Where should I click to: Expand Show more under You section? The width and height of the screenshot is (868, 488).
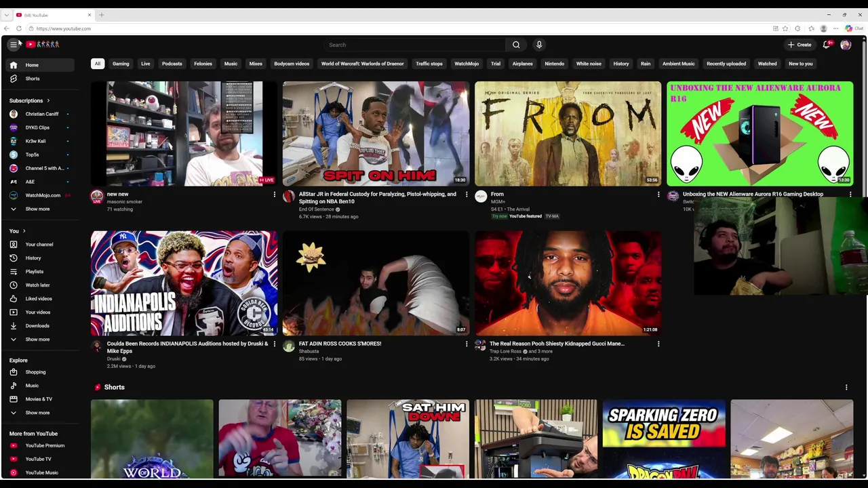41,340
